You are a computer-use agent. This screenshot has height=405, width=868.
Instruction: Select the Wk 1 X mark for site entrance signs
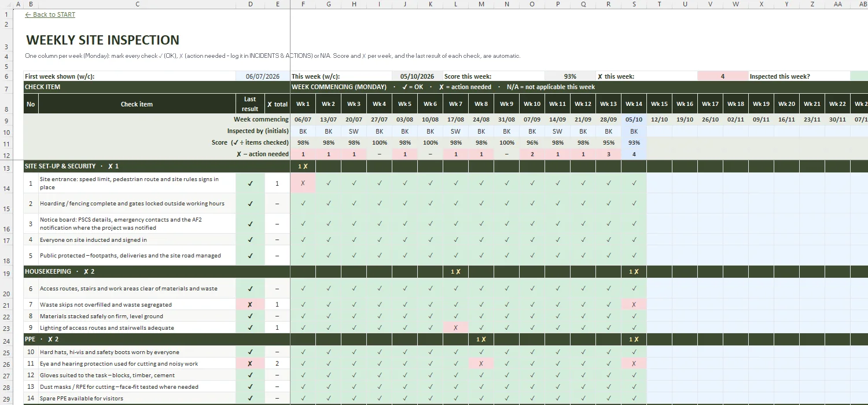(303, 183)
